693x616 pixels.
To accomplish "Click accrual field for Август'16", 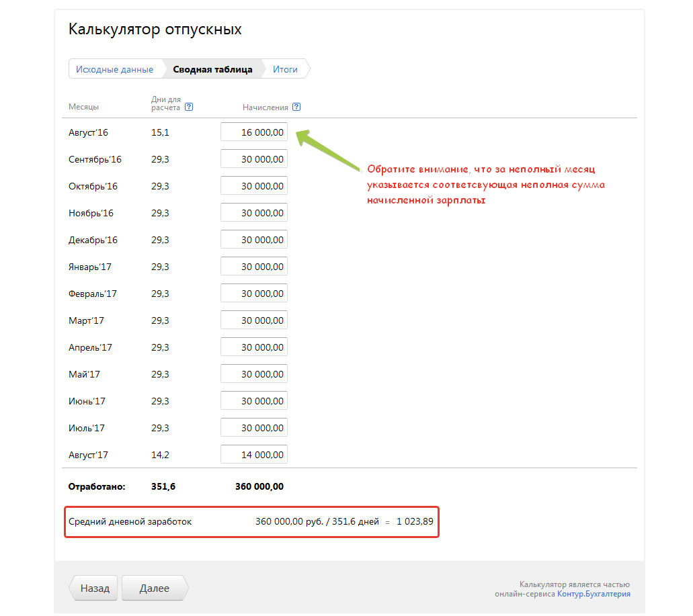I will 254,132.
